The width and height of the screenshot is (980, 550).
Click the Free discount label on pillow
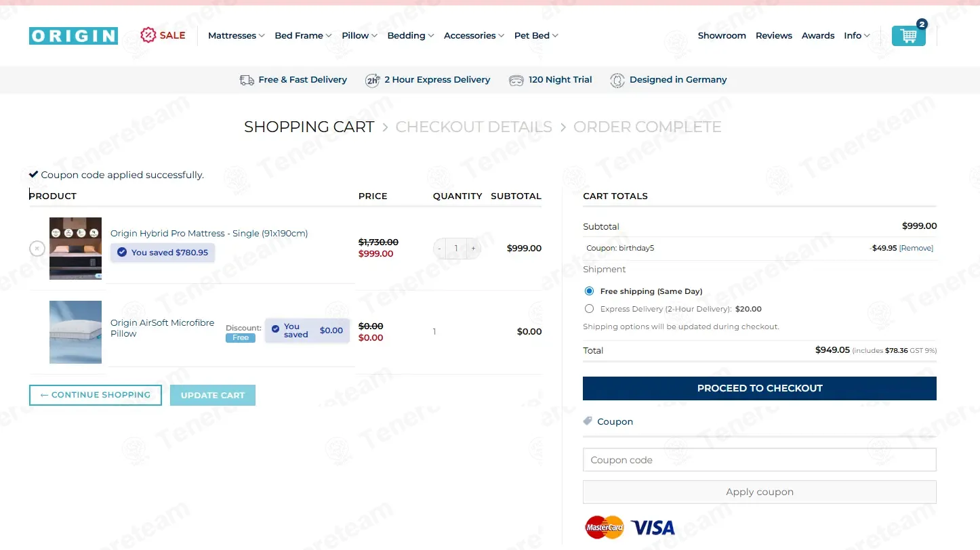pyautogui.click(x=241, y=337)
